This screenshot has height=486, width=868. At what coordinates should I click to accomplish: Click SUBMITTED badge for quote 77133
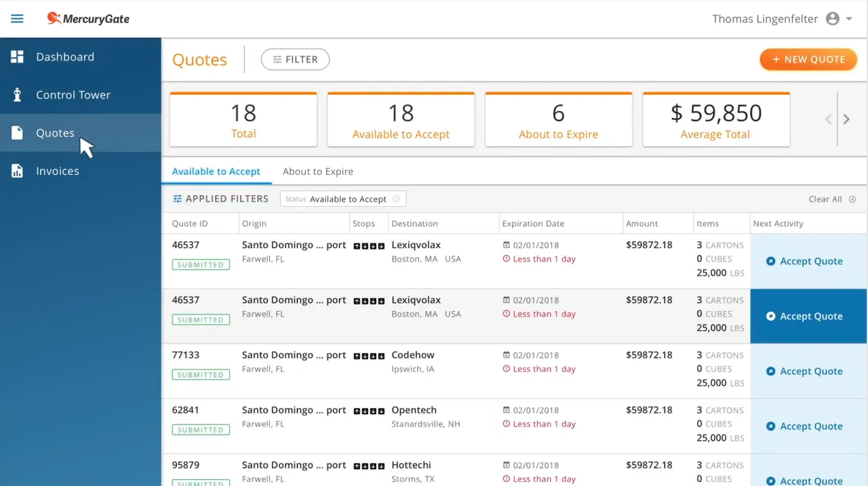(201, 375)
